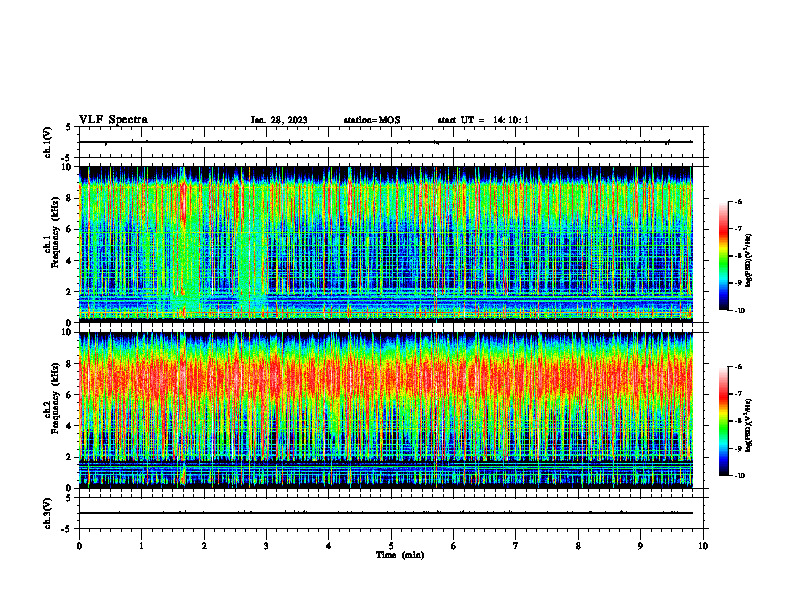
Task: Select the date text "Jan. 28, 2023"
Action: 279,120
